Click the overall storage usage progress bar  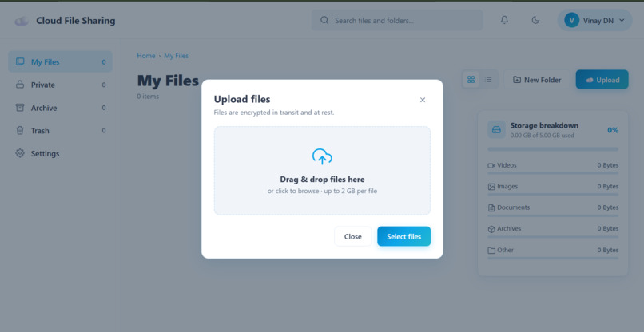(x=553, y=149)
